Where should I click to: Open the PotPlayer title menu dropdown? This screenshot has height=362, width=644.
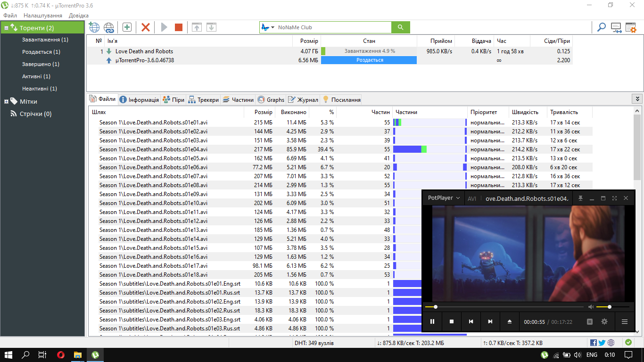[444, 198]
